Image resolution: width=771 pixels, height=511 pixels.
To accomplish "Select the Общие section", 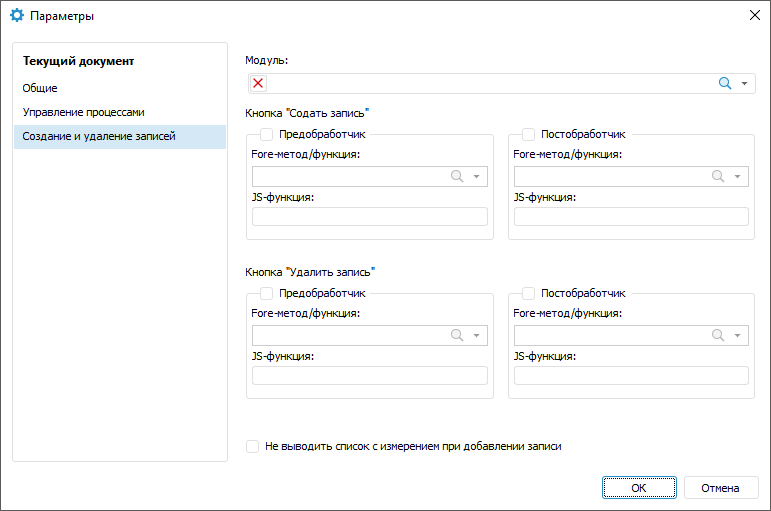I will click(x=40, y=88).
